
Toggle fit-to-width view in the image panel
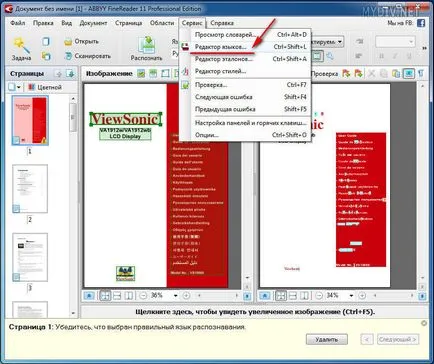tap(117, 296)
